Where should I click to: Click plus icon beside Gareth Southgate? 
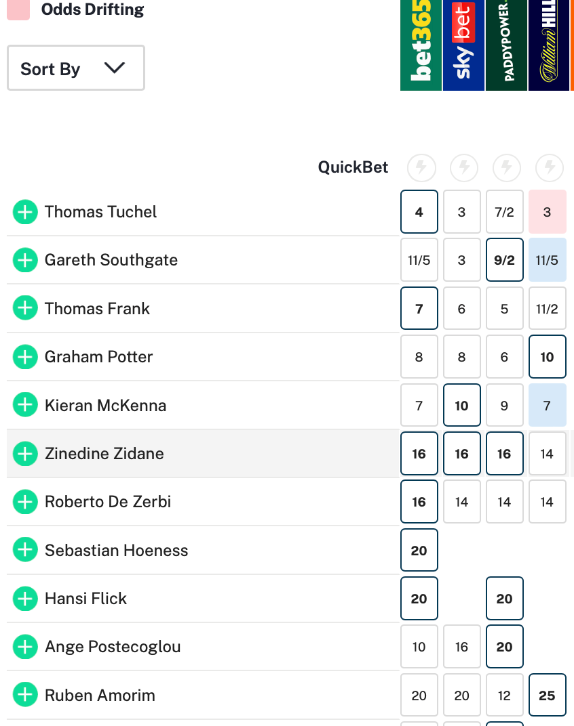[x=25, y=260]
